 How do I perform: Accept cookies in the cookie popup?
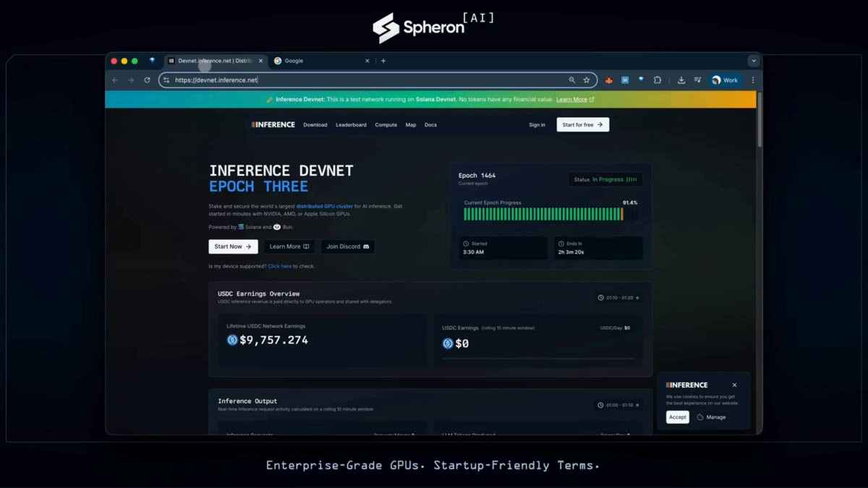pyautogui.click(x=678, y=417)
